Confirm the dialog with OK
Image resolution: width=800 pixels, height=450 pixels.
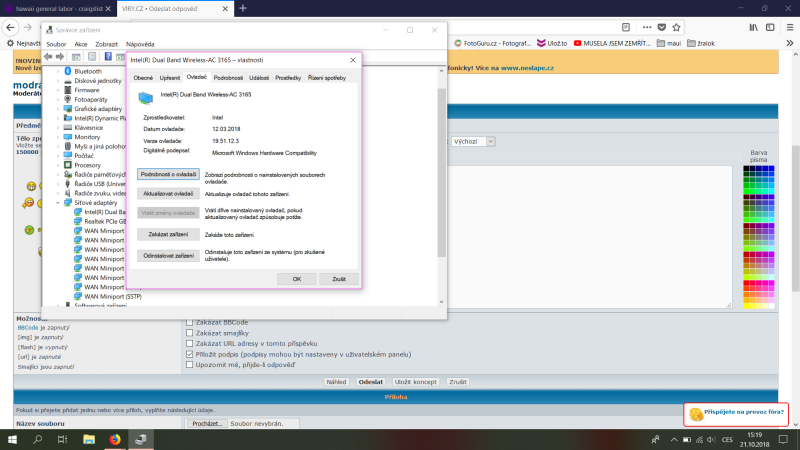point(297,279)
